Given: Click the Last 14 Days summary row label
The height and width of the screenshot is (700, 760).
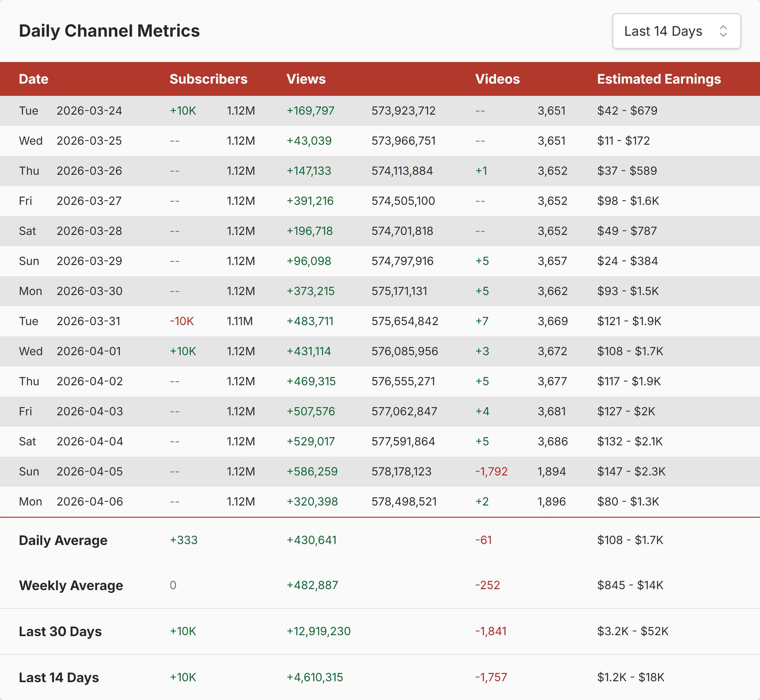Looking at the screenshot, I should coord(59,677).
